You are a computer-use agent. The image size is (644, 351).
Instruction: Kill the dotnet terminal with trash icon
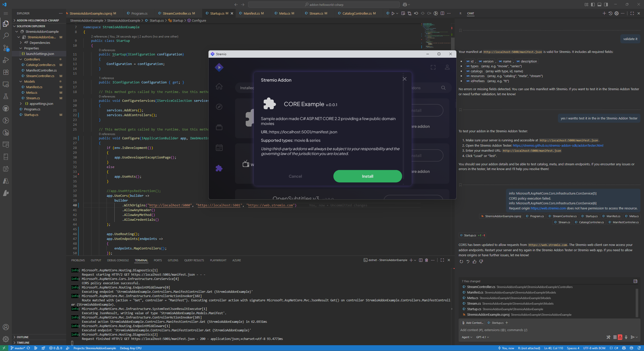427,260
